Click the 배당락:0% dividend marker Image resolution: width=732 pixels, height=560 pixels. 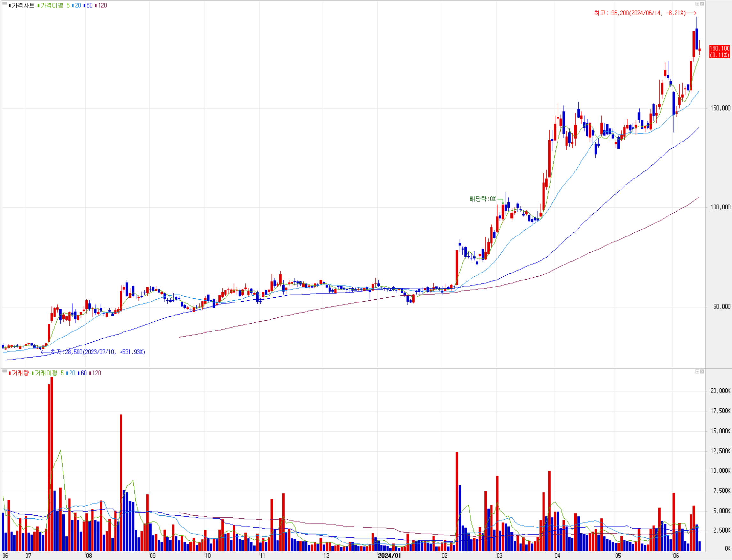click(x=483, y=199)
